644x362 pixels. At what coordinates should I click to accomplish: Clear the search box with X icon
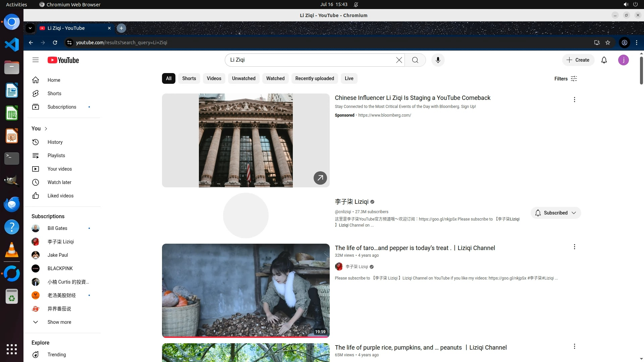[399, 60]
